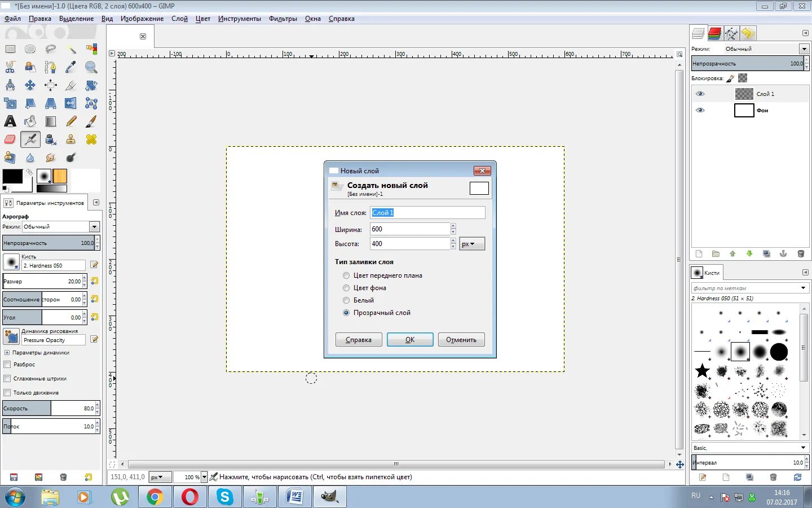The height and width of the screenshot is (508, 812).
Task: Open the layer mode dropdown in layers panel
Action: 804,49
